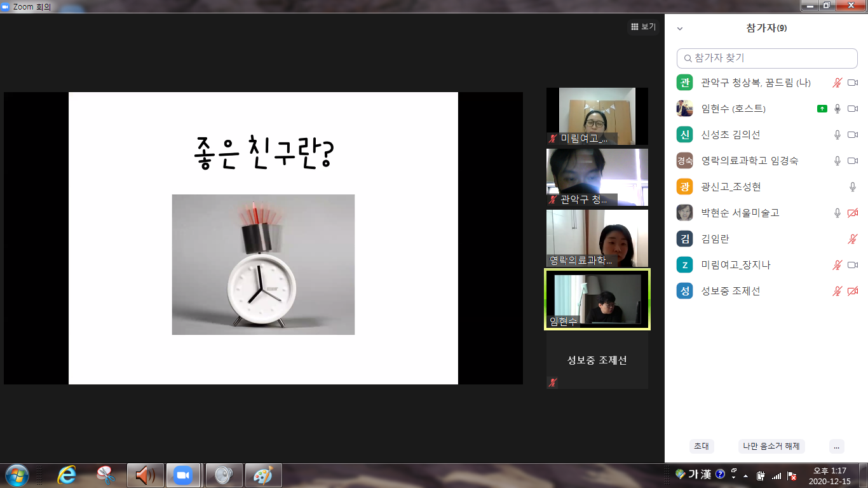This screenshot has width=868, height=488.
Task: Open the more options (...) menu in participants panel
Action: coord(837,446)
